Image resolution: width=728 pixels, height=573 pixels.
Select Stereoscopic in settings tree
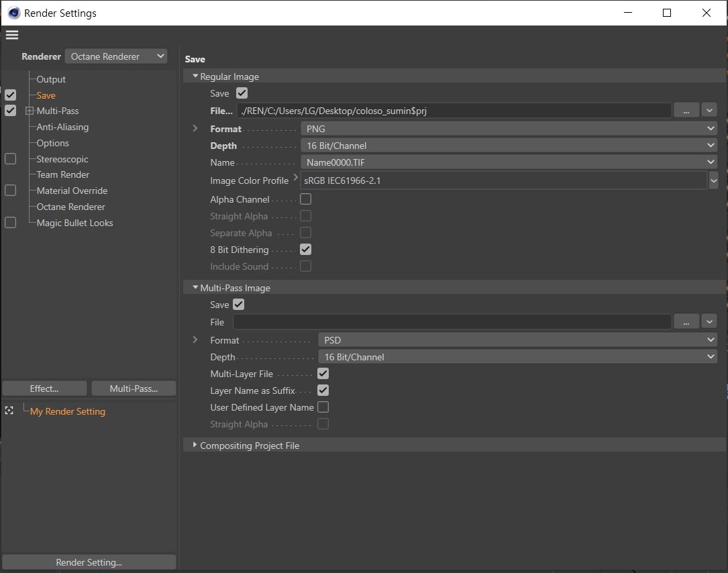click(x=62, y=159)
